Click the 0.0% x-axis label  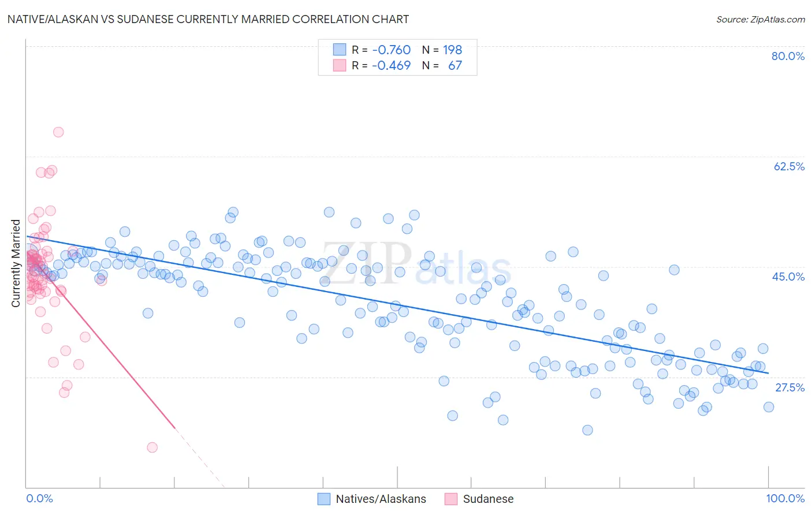click(x=40, y=498)
